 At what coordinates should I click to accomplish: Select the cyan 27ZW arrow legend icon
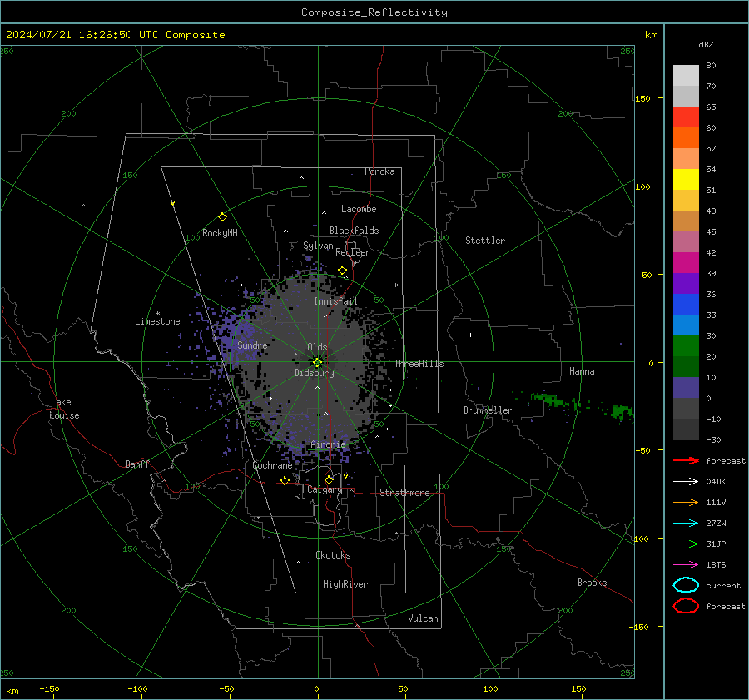[686, 524]
